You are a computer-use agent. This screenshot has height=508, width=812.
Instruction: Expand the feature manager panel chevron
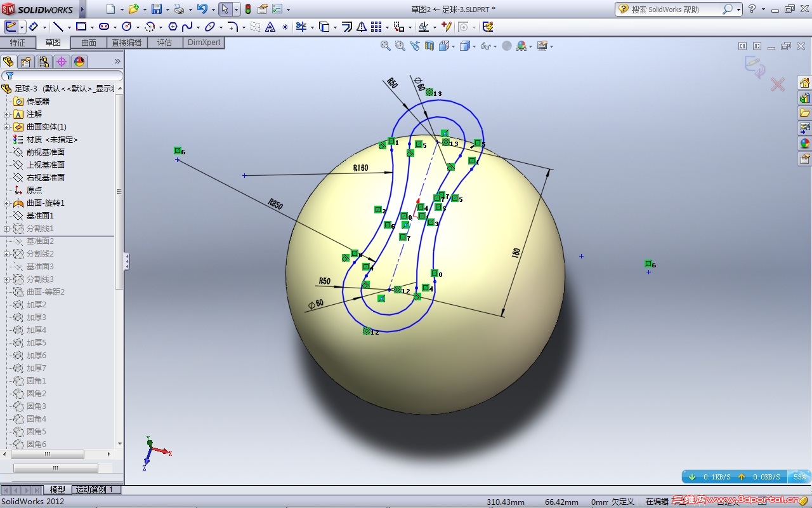click(x=117, y=62)
